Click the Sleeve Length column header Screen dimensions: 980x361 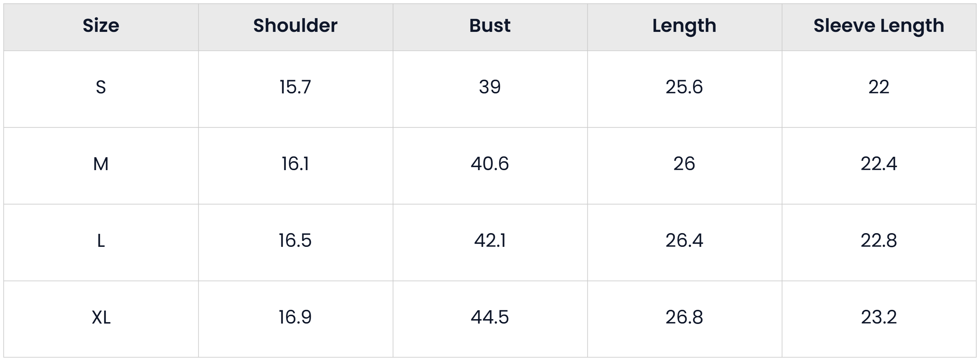click(879, 26)
